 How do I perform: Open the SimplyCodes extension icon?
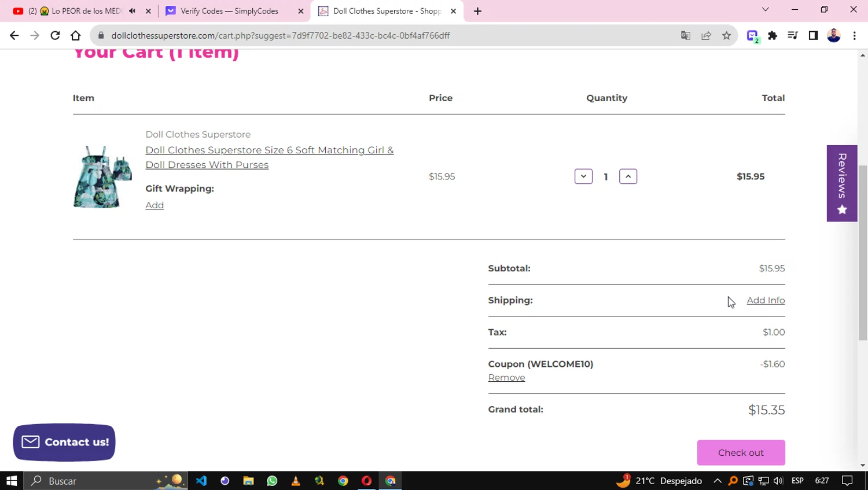click(752, 36)
